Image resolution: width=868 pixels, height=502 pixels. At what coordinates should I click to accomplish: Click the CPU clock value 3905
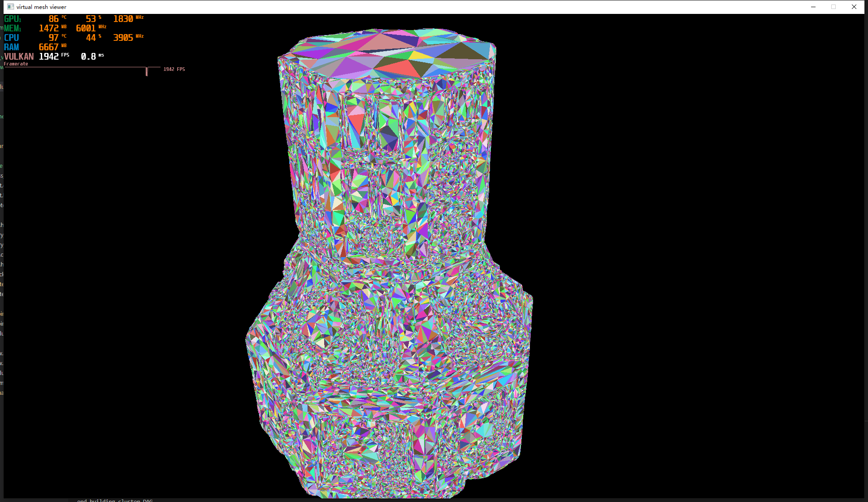tap(123, 38)
